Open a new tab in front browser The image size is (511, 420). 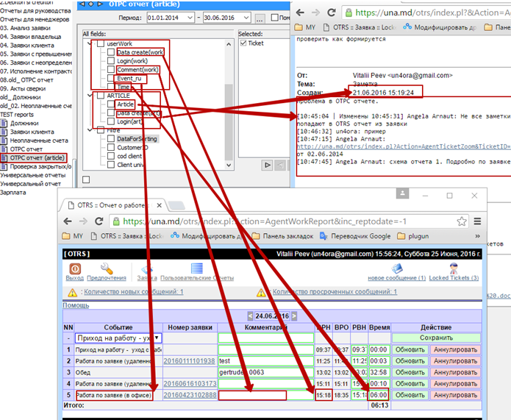(176, 205)
